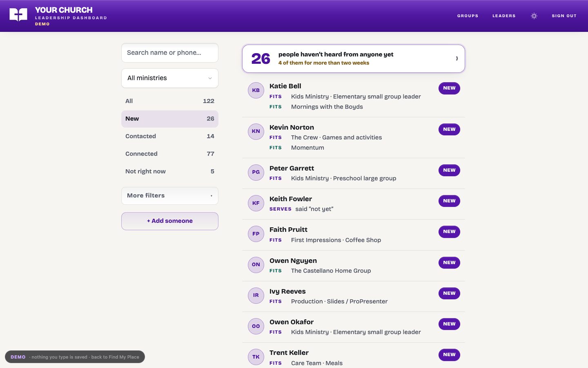The height and width of the screenshot is (368, 588).
Task: Open Owen Nguyen's name
Action: tap(293, 261)
